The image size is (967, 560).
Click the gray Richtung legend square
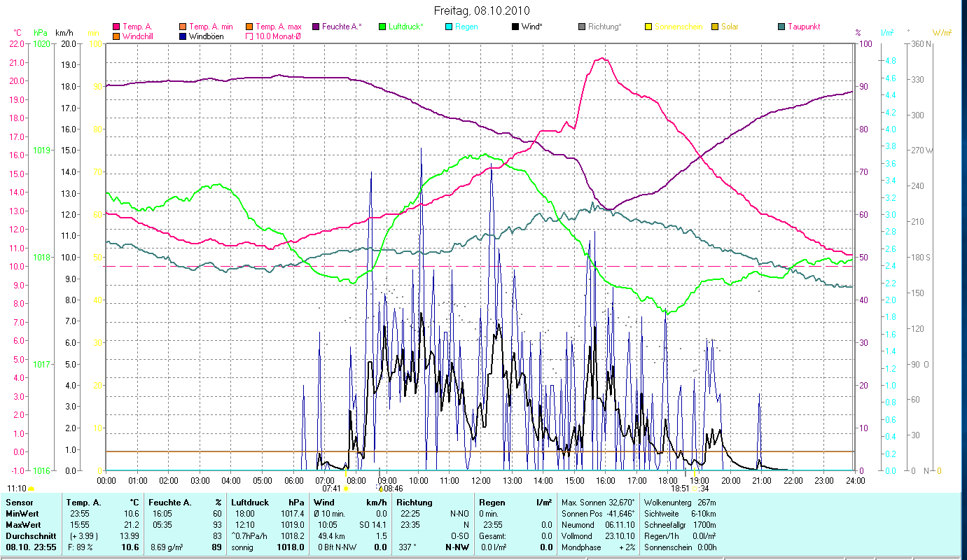pyautogui.click(x=582, y=27)
